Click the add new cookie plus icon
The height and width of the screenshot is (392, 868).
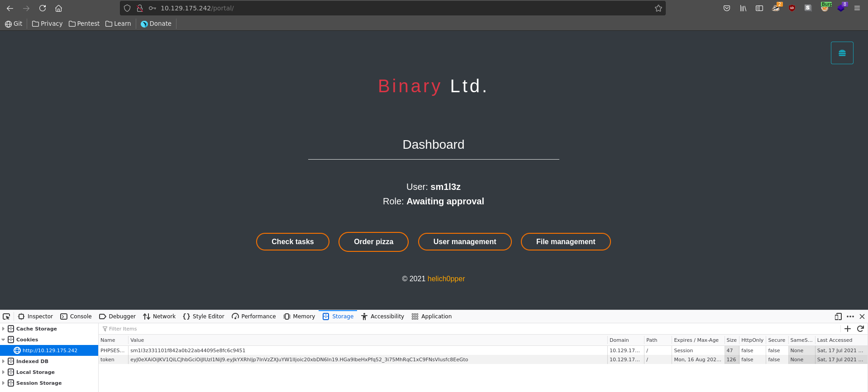(848, 329)
